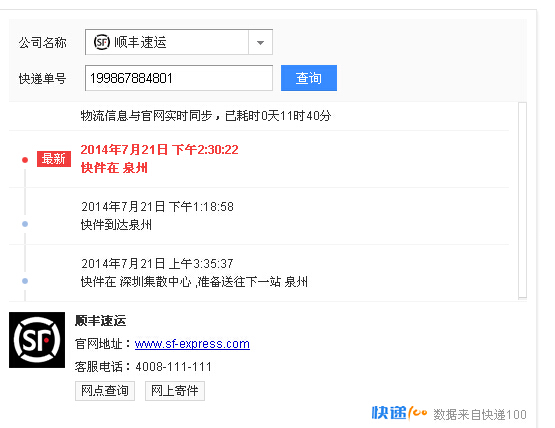Click the blue 查询 search button
This screenshot has width=555, height=428.
click(309, 78)
